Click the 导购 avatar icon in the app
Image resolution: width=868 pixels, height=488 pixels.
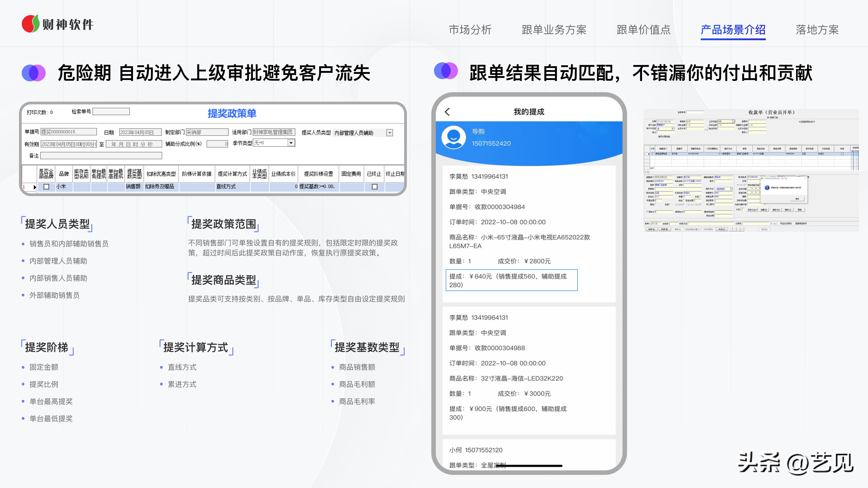tap(453, 137)
